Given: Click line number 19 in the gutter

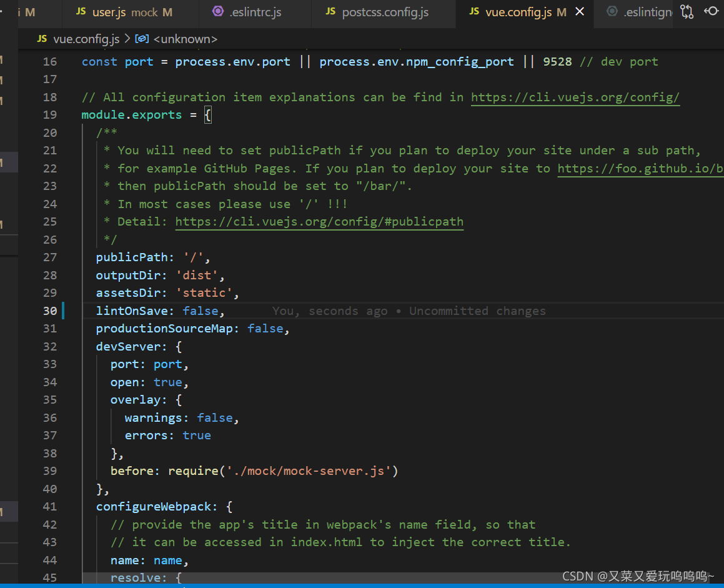Looking at the screenshot, I should point(50,115).
